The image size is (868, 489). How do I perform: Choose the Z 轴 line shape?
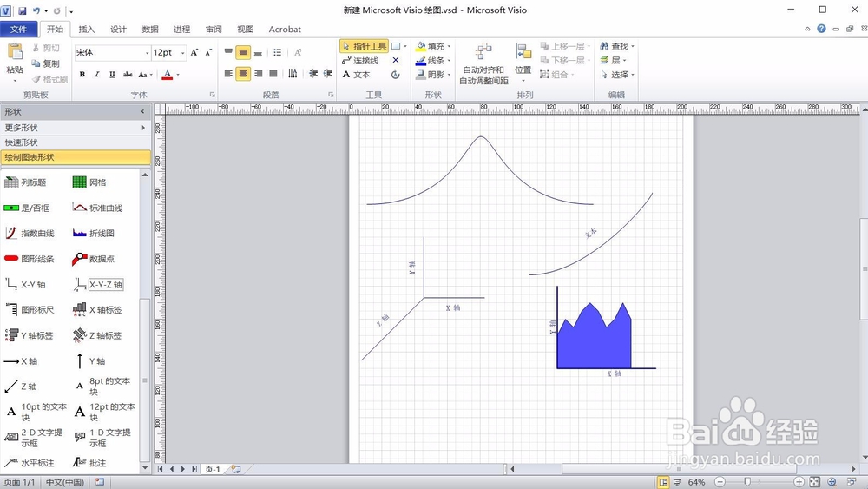click(x=21, y=387)
